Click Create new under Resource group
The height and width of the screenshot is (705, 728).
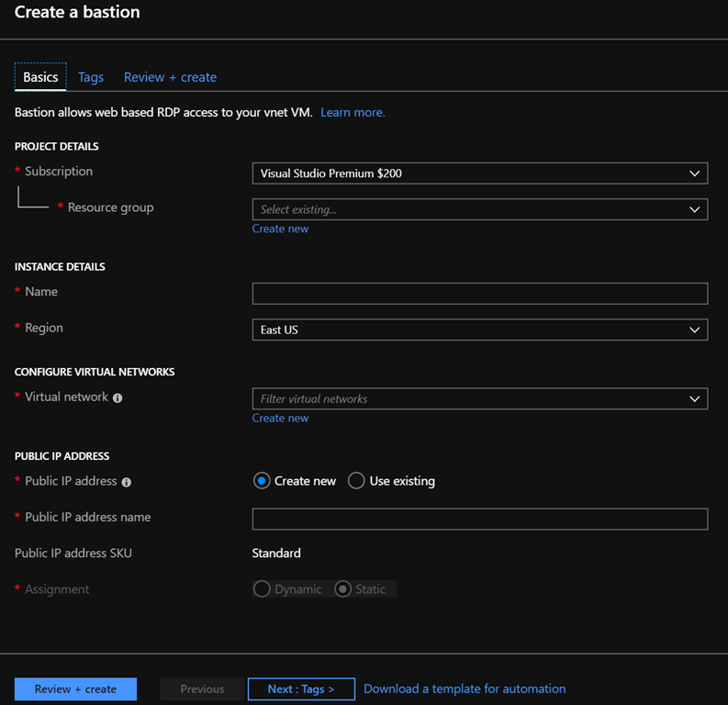click(280, 229)
